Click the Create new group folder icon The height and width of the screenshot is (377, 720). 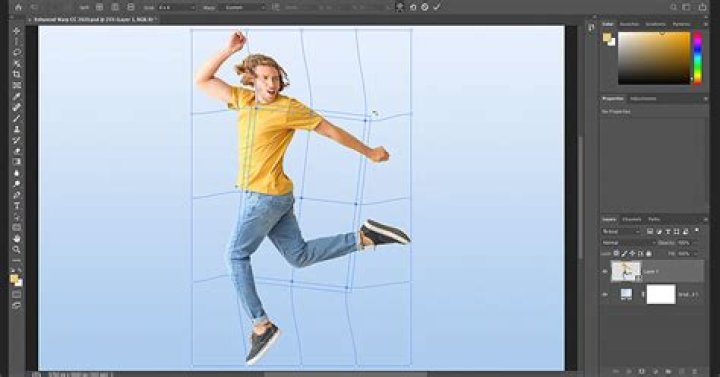click(668, 371)
